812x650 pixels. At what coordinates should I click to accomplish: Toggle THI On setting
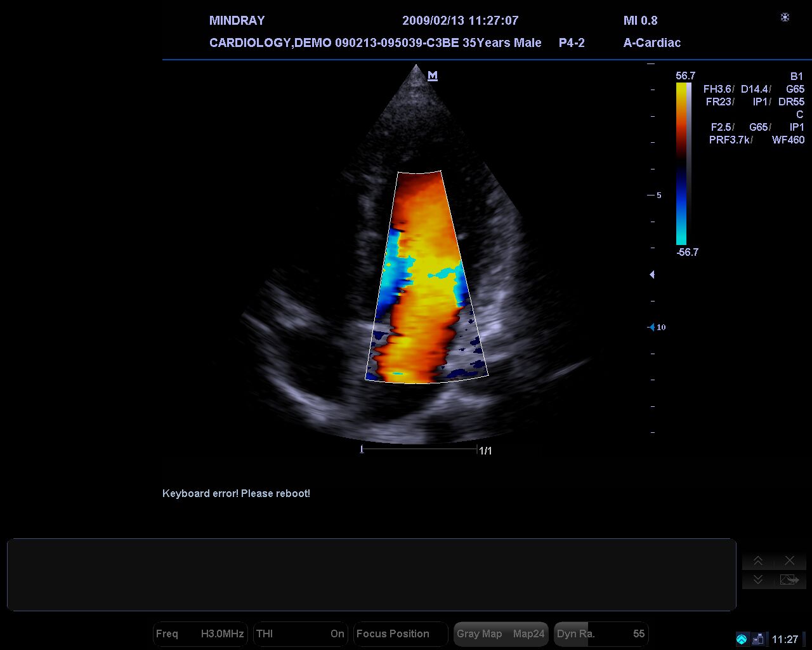pyautogui.click(x=300, y=633)
